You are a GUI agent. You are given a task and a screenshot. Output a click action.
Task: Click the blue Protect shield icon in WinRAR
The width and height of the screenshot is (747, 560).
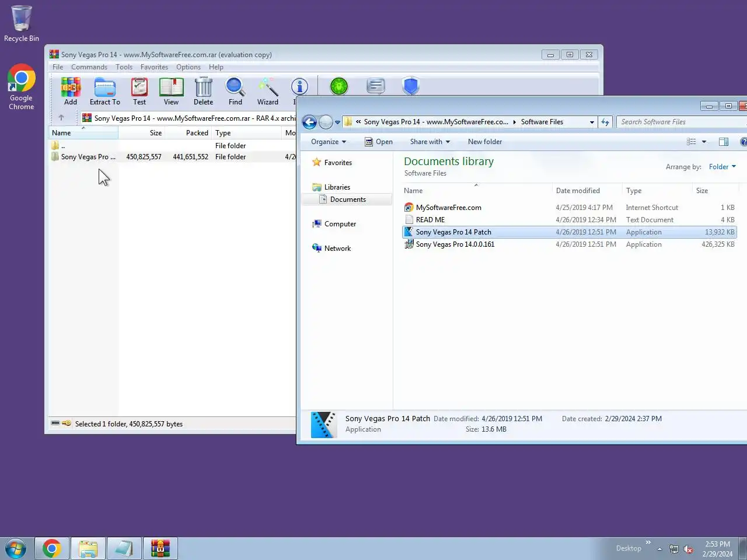[x=411, y=86]
